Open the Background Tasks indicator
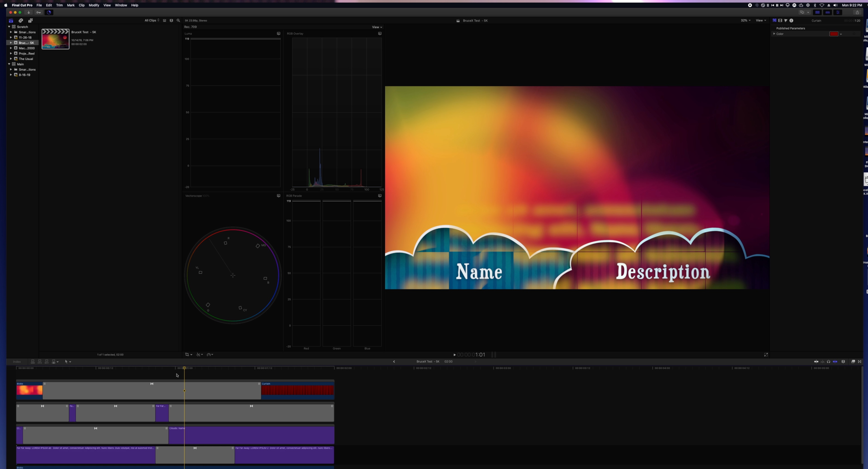 49,12
